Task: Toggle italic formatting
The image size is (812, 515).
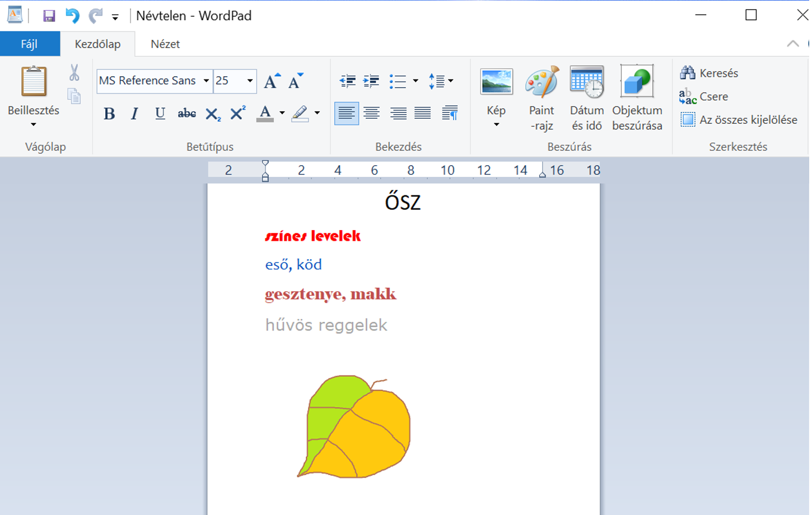Action: (x=134, y=114)
